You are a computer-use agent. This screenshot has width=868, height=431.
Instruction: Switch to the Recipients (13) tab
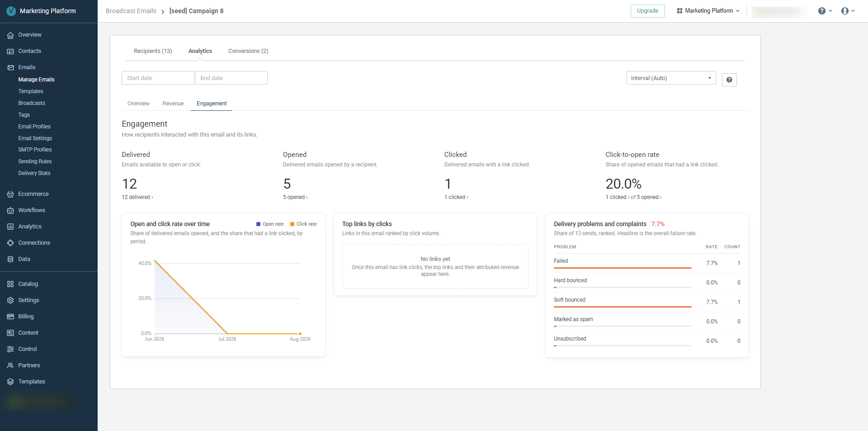[153, 51]
